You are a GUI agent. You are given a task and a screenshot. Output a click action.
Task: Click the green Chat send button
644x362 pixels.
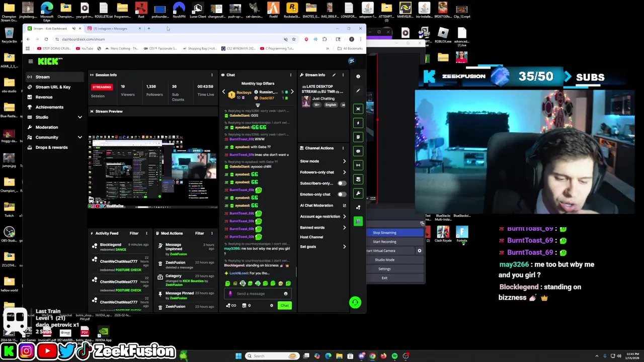click(285, 306)
